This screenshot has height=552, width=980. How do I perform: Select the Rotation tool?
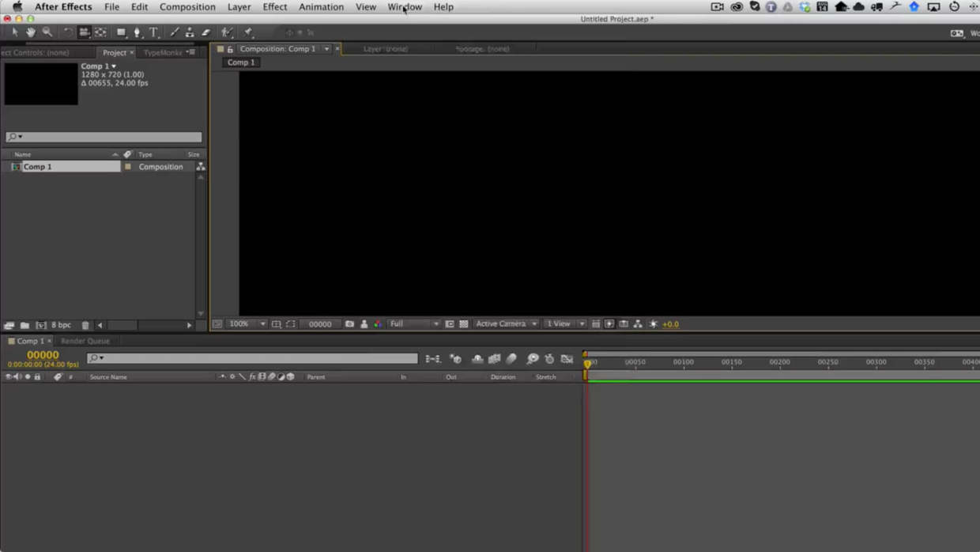(x=68, y=32)
